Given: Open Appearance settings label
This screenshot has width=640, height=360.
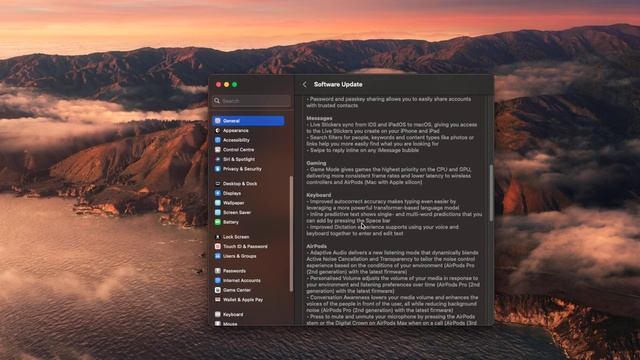Looking at the screenshot, I should click(x=236, y=131).
